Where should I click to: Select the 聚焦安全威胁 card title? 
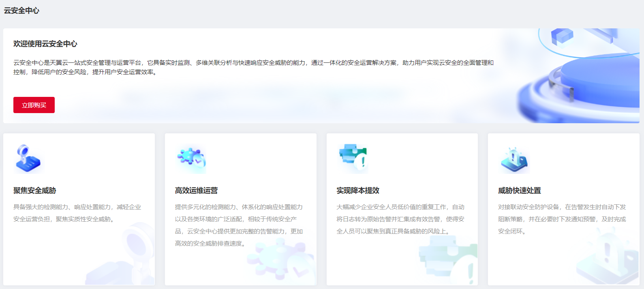pyautogui.click(x=35, y=191)
